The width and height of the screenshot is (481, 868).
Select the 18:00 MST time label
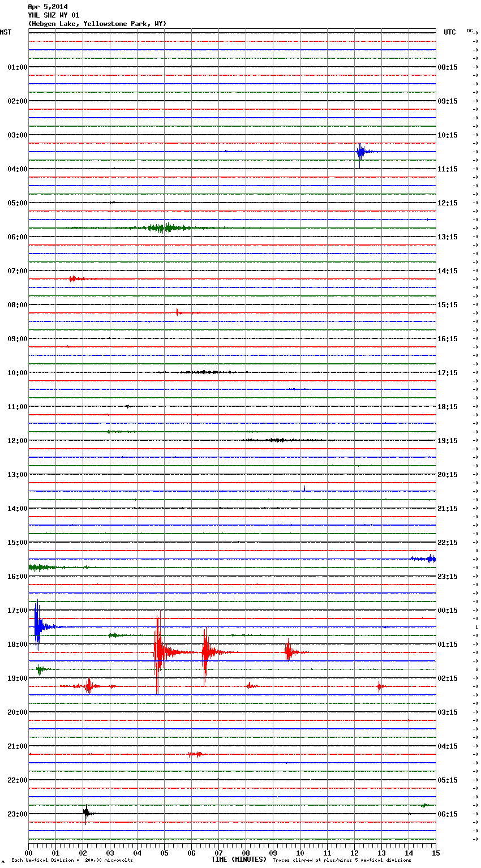[18, 644]
